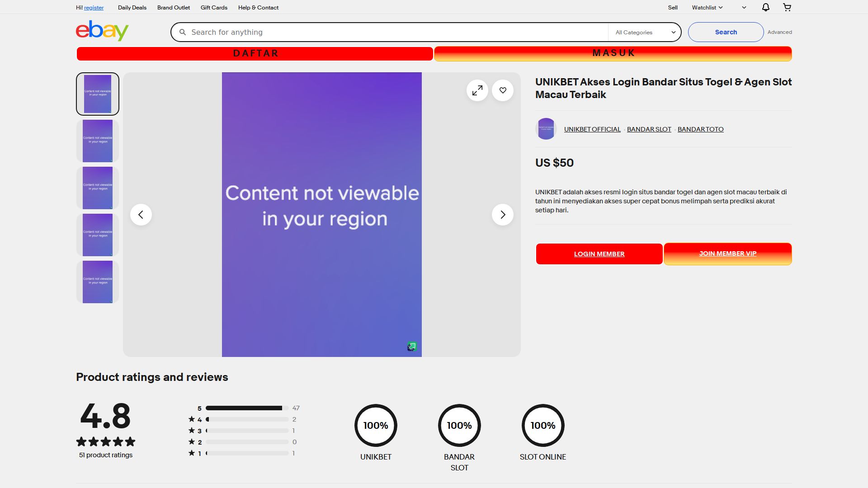Click the 5-star rating bar
Screen dimensions: 868x488
point(246,408)
